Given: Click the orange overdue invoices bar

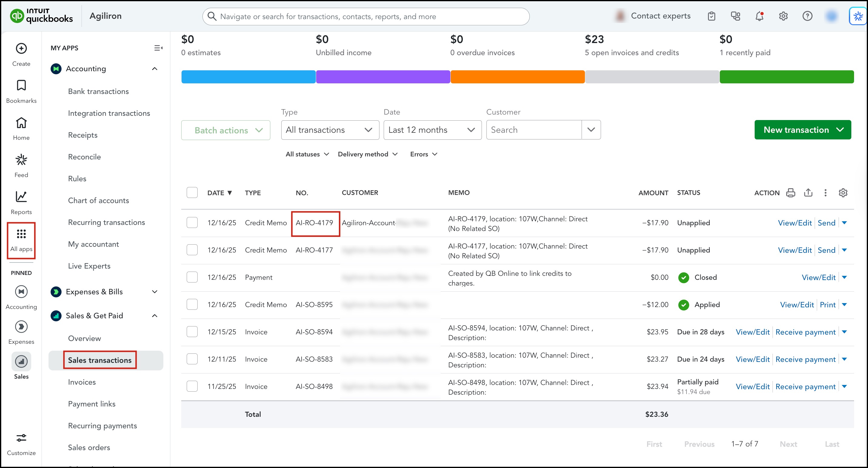Looking at the screenshot, I should [517, 77].
